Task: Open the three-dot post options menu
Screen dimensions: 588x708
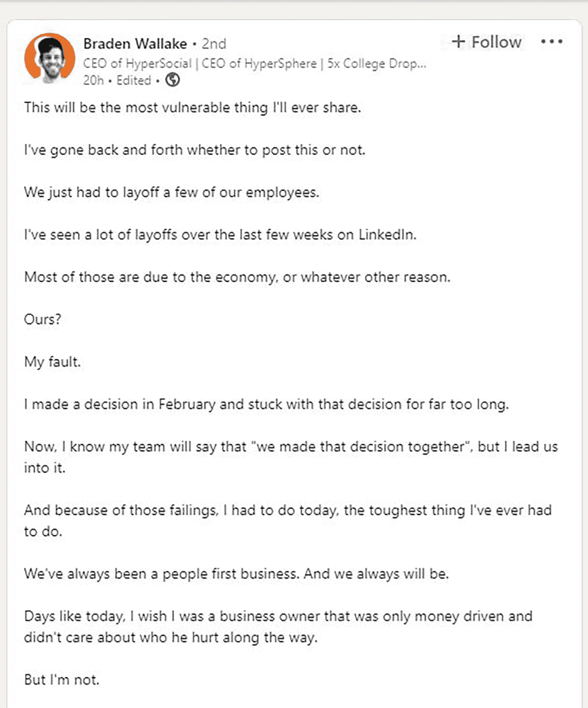Action: pyautogui.click(x=552, y=42)
